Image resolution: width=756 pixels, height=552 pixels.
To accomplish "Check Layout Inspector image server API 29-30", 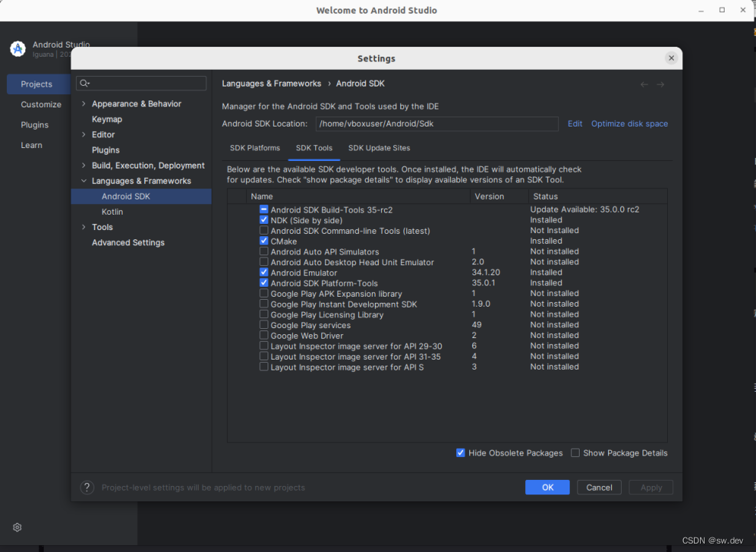I will (264, 346).
